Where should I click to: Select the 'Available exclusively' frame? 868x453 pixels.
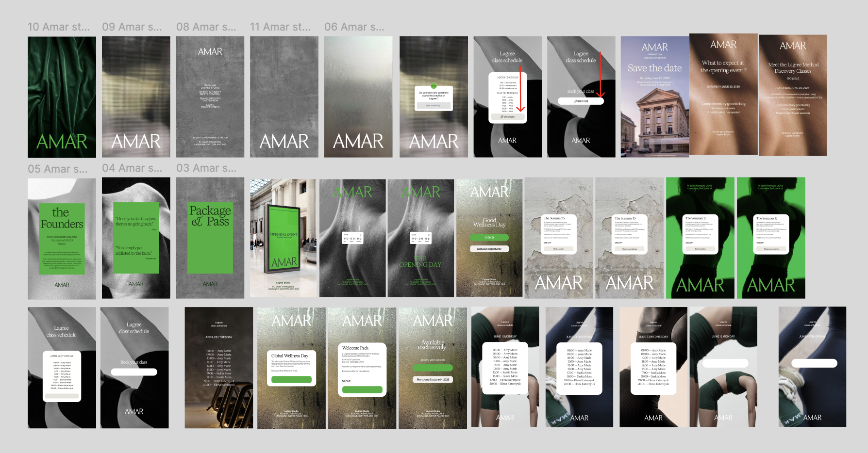pos(433,368)
